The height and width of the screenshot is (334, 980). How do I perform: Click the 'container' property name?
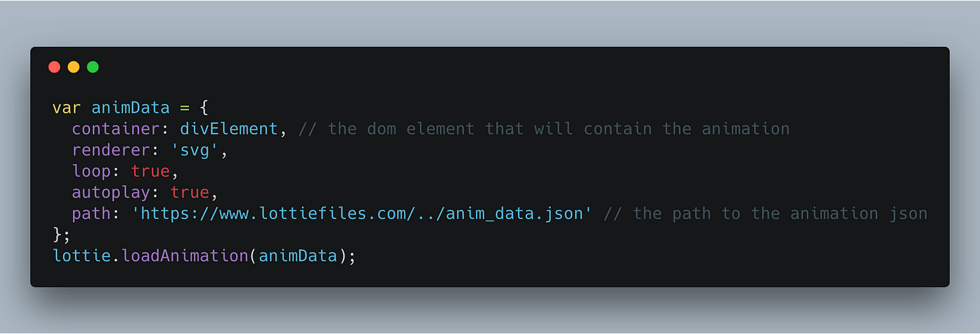tap(115, 129)
